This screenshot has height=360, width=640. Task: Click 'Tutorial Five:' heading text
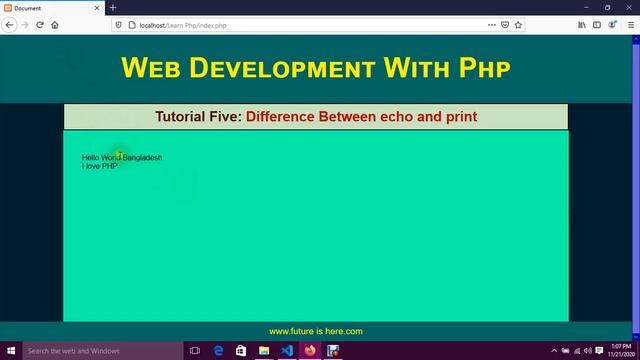[198, 117]
